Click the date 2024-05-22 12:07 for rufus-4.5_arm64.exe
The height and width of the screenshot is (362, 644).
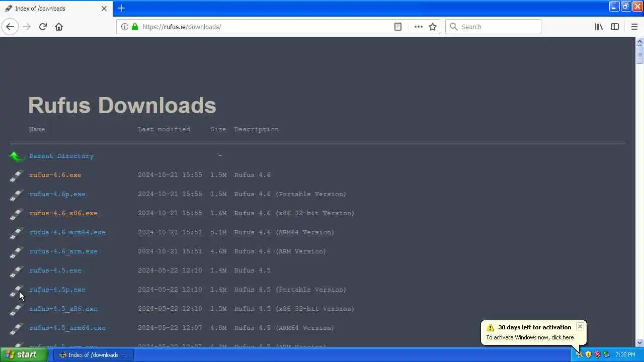[x=170, y=328]
